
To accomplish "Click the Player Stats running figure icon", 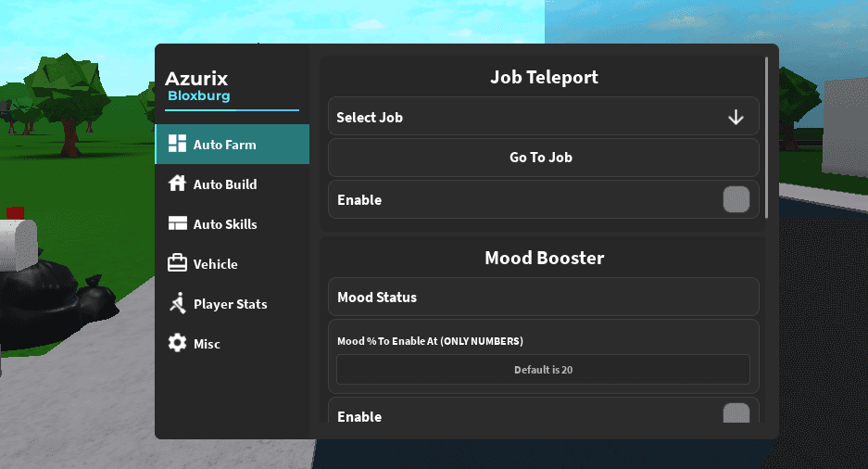I will tap(177, 303).
